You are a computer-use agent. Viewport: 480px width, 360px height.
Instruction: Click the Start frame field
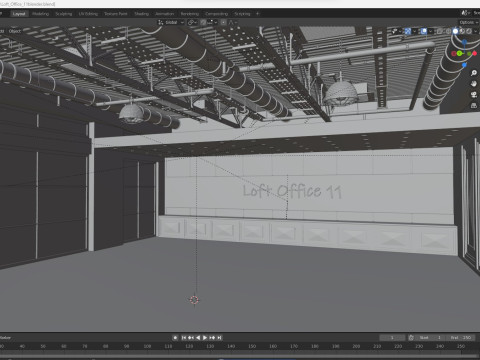coord(430,338)
